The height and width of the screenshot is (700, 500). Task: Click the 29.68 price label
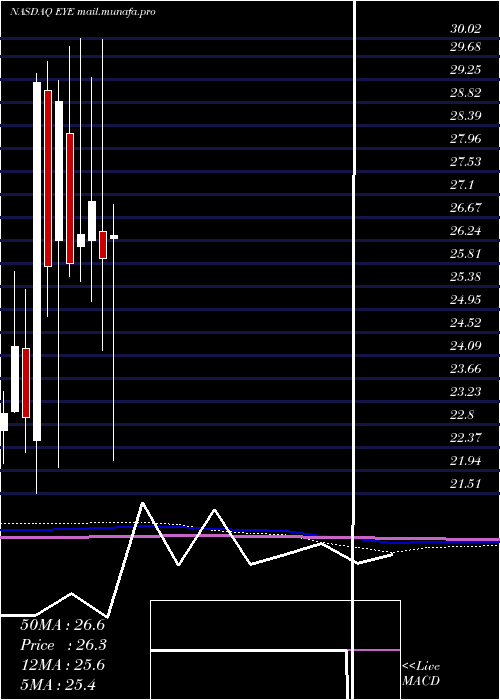click(x=466, y=46)
